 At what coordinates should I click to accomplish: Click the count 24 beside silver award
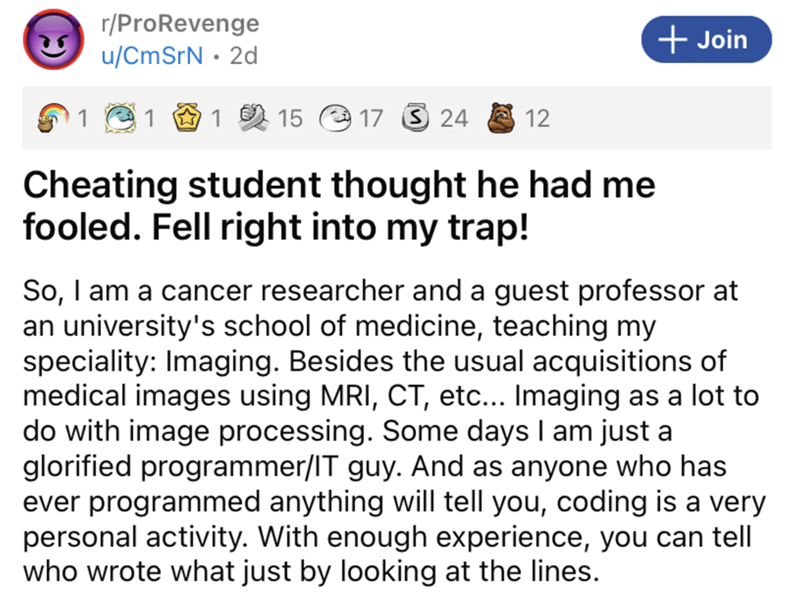(x=454, y=120)
